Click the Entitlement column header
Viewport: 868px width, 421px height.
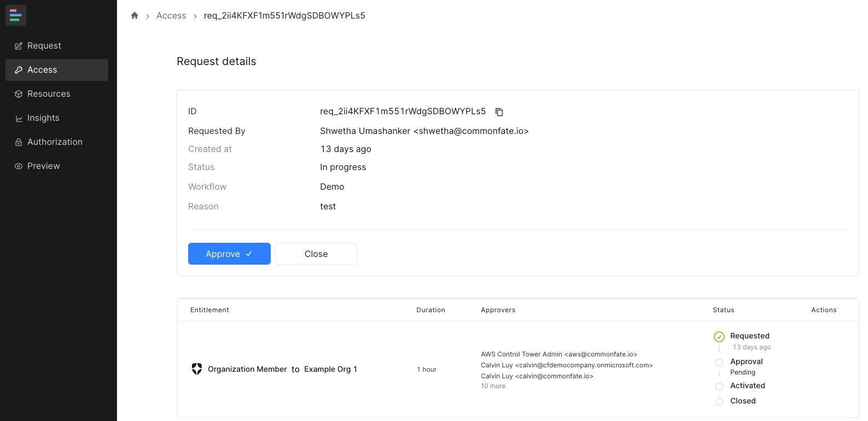coord(209,310)
